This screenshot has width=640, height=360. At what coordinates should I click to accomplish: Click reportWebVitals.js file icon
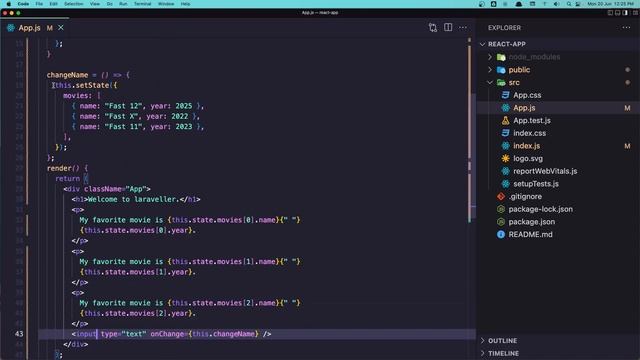point(505,171)
